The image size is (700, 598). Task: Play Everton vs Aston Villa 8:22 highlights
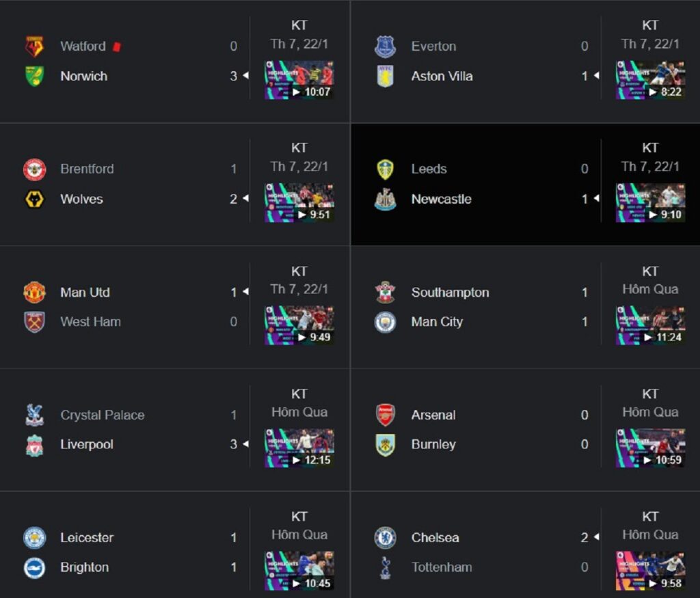(x=650, y=80)
